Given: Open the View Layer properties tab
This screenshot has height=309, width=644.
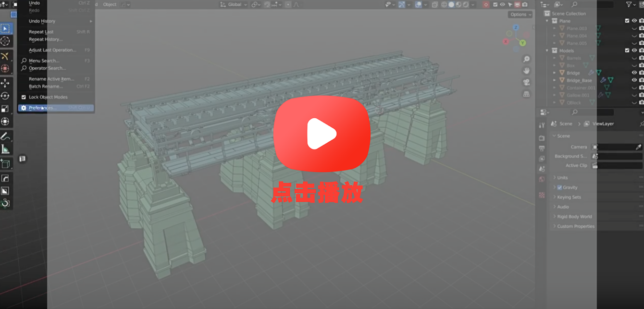Looking at the screenshot, I should 542,159.
